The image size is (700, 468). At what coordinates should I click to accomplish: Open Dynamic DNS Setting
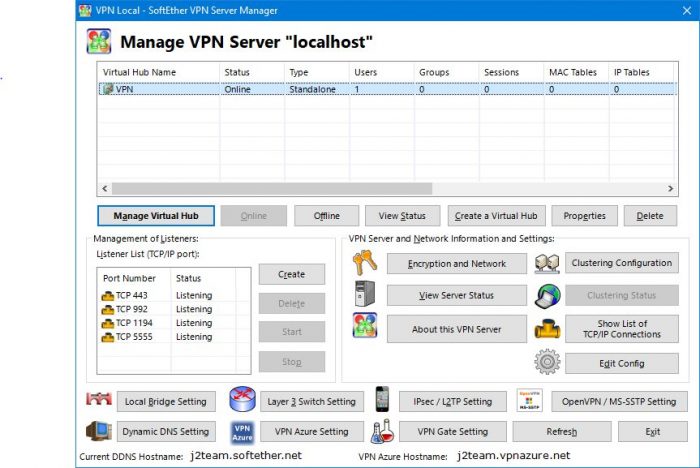[x=166, y=431]
